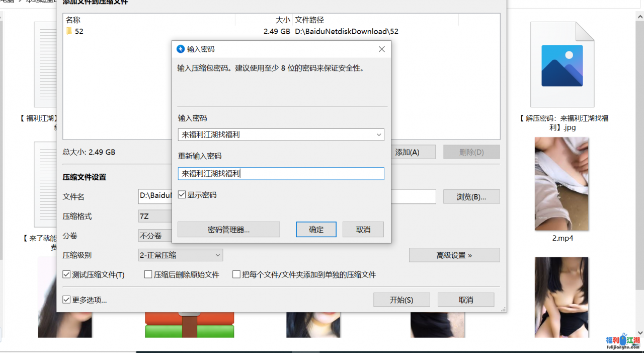
Task: Expand the 输入密码 combo box dropdown arrow
Action: pyautogui.click(x=378, y=135)
